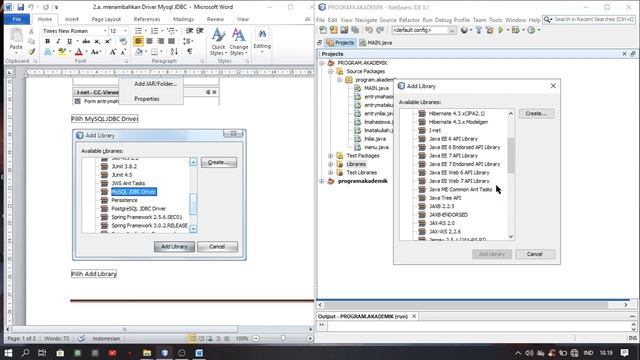Select the Format Painter brush icon
This screenshot has width=640, height=360.
click(x=31, y=52)
